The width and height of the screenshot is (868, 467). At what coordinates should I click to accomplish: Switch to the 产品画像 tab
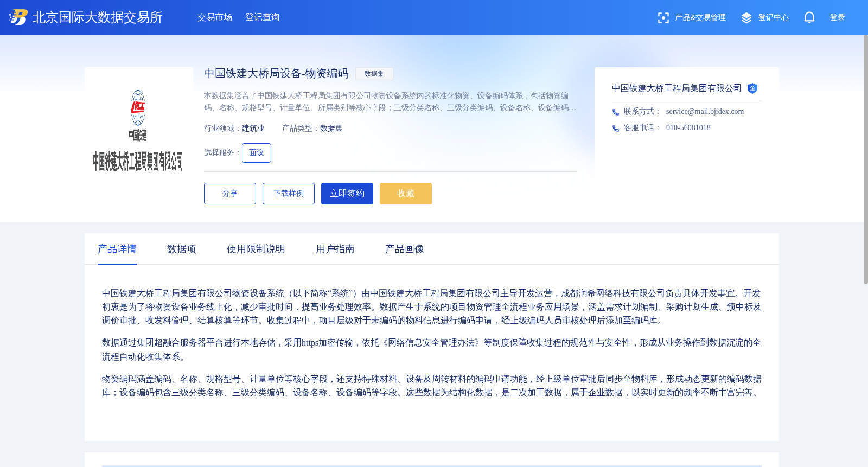405,249
